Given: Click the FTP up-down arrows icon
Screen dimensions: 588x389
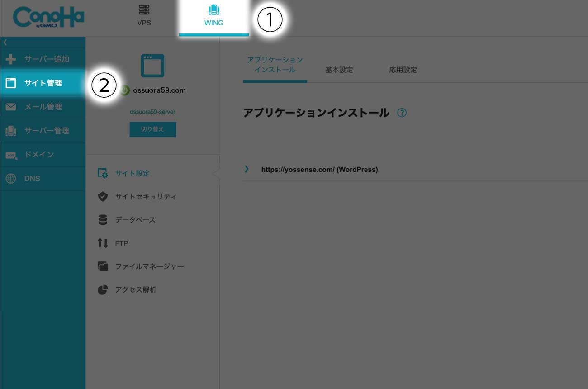Looking at the screenshot, I should (103, 243).
